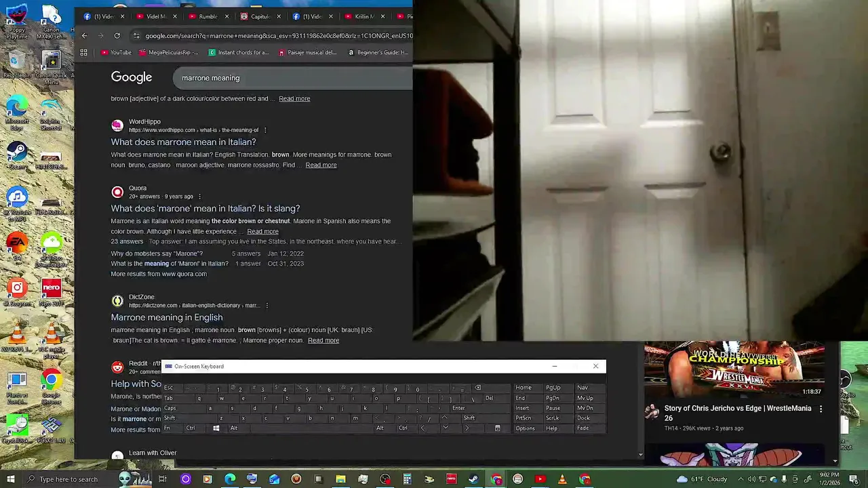Open Quora result's three-dot options menu
The width and height of the screenshot is (868, 488).
point(199,197)
